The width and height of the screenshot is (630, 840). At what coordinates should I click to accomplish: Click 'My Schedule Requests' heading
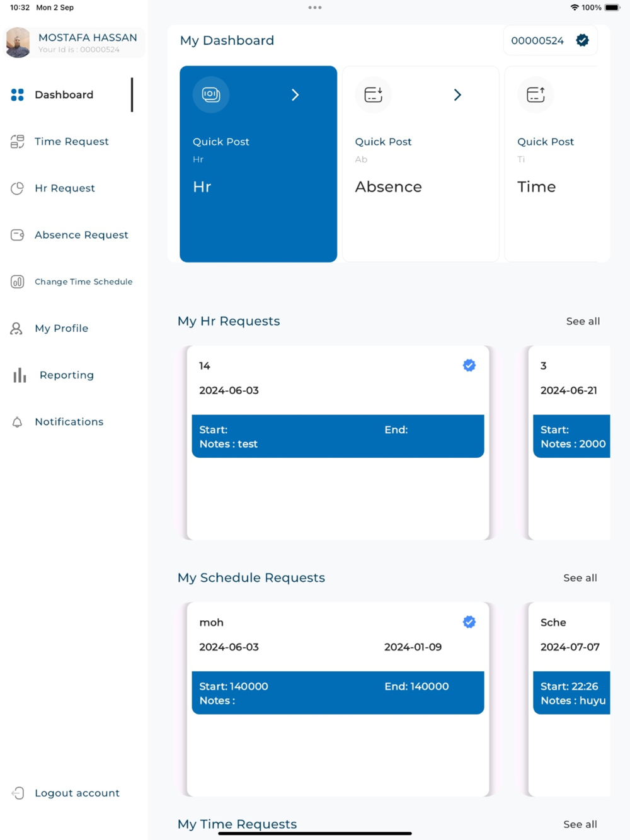coord(251,578)
